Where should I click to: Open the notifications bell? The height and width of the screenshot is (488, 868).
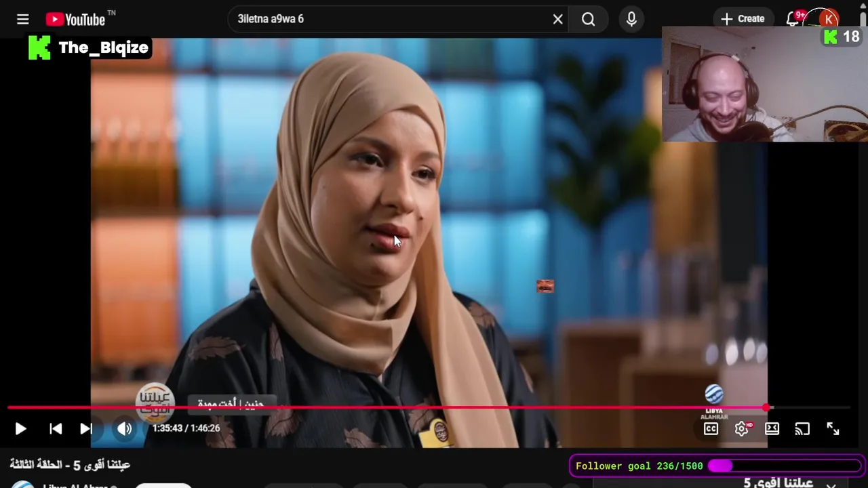[792, 19]
